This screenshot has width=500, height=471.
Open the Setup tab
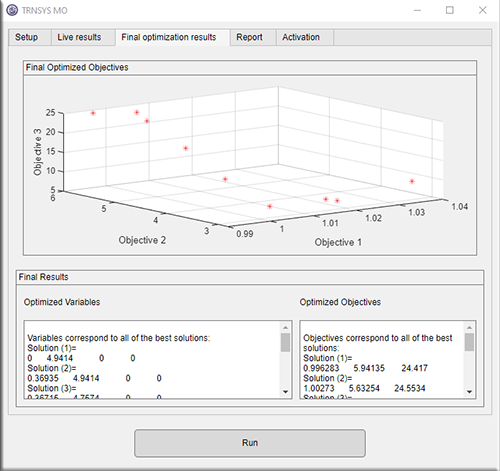pos(26,37)
